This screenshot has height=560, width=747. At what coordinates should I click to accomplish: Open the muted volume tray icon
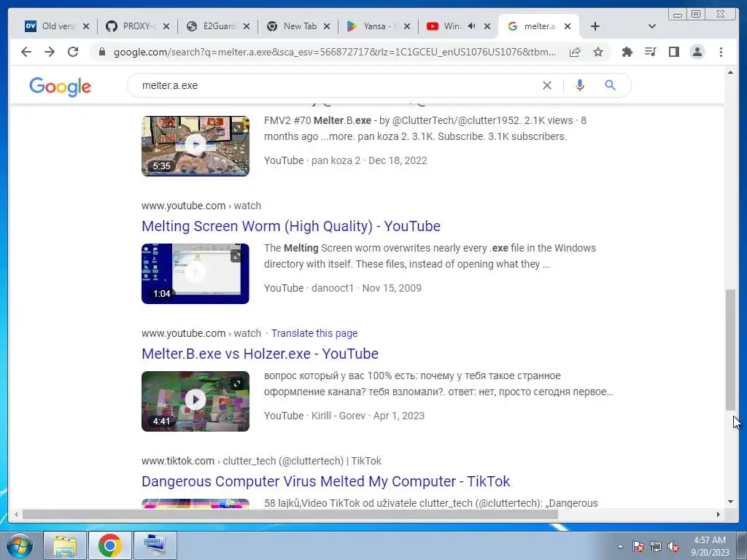(x=673, y=546)
